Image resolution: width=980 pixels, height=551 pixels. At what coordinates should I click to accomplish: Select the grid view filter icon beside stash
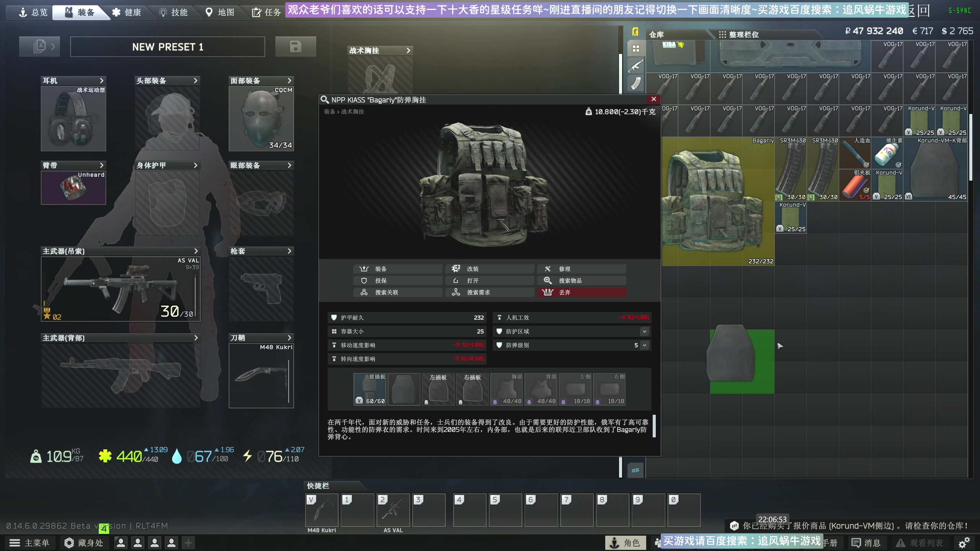pos(636,49)
